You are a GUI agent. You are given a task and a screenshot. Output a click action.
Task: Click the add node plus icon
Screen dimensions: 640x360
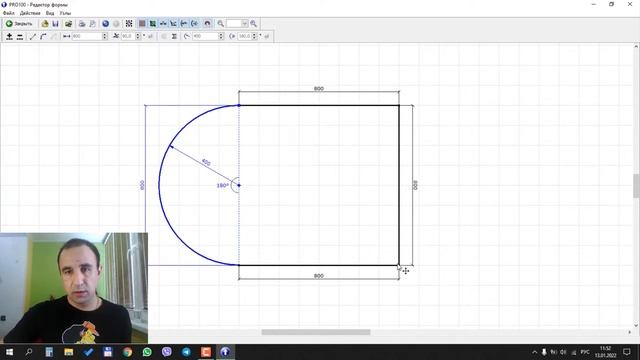click(9, 36)
